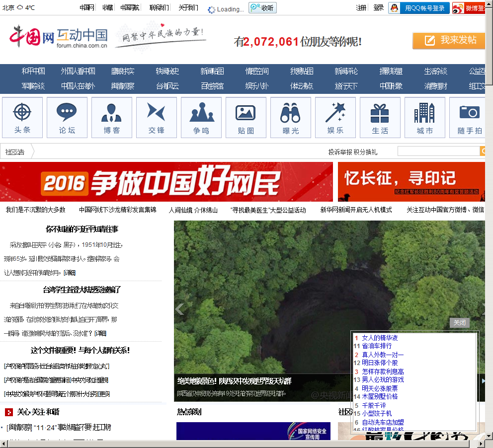The width and height of the screenshot is (493, 448).
Task: Click the 中国网 top link
Action: [x=87, y=7]
